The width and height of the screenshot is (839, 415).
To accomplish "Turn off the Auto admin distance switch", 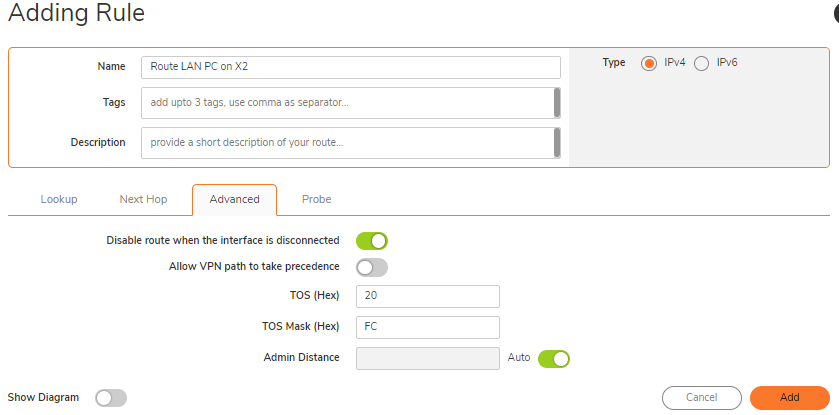I will point(554,359).
